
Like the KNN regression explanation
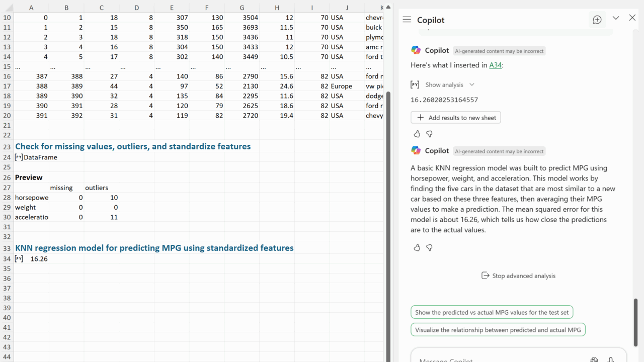tap(417, 247)
